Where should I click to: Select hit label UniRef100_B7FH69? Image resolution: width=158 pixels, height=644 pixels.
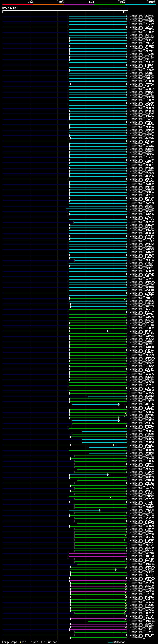pyautogui.click(x=142, y=30)
